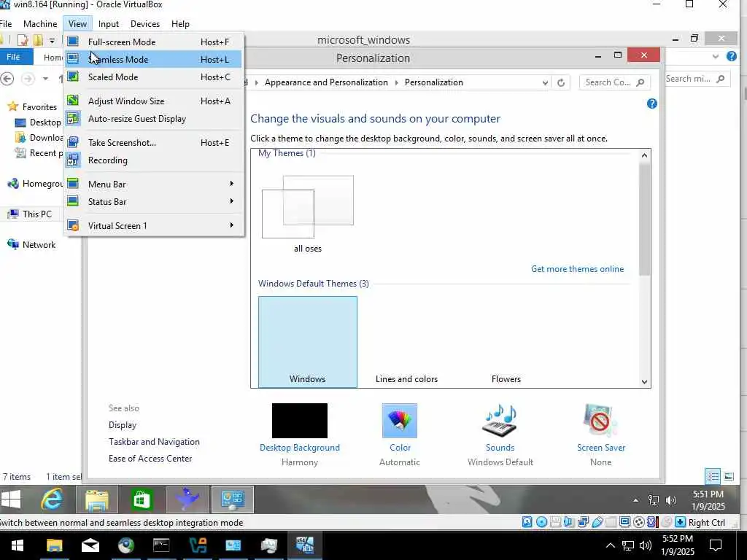Click the guest tray volume speaker icon
Viewport: 747px width, 560px height.
tap(671, 500)
